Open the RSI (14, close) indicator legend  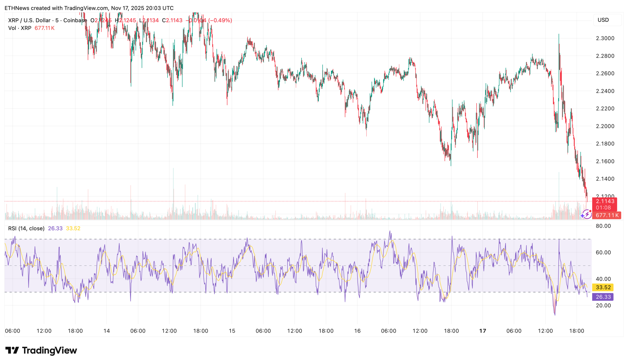pyautogui.click(x=26, y=228)
